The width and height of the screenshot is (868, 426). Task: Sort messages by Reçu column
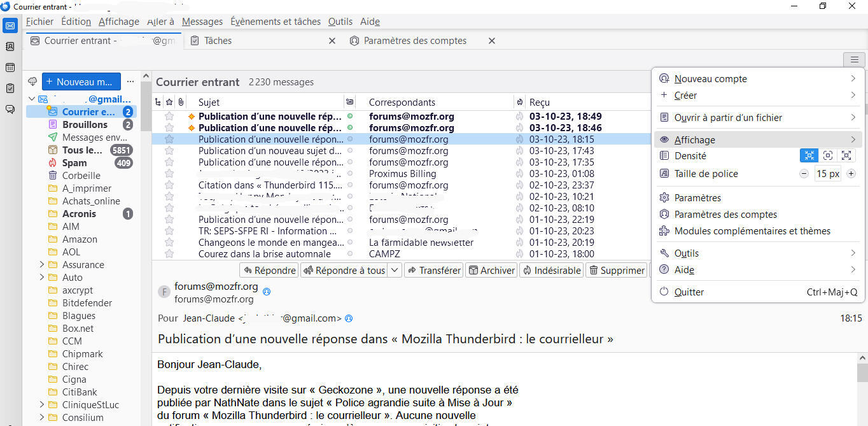540,102
